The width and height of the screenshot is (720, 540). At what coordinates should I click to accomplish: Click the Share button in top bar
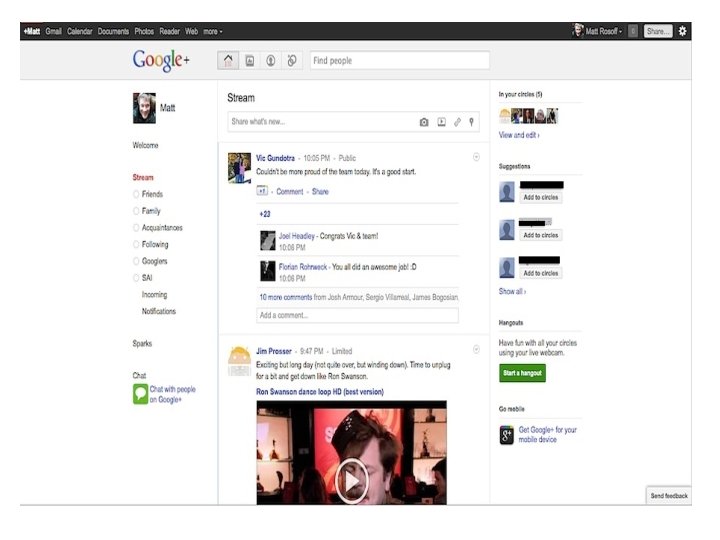[658, 31]
